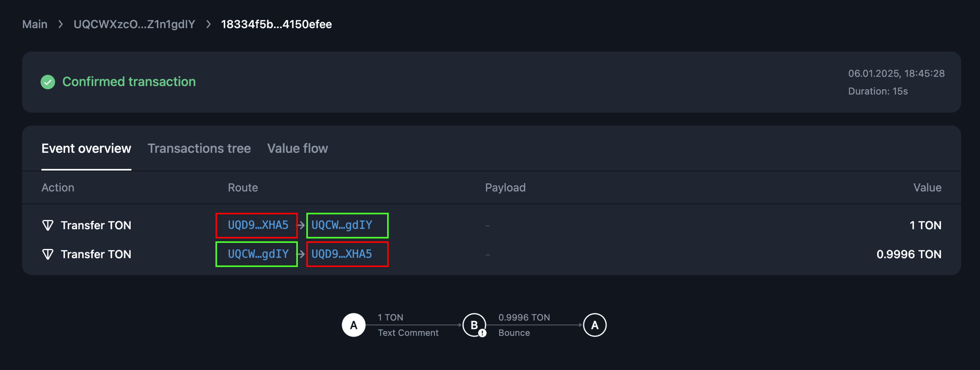
Task: Select the filled A node starting the flow diagram
Action: [353, 325]
